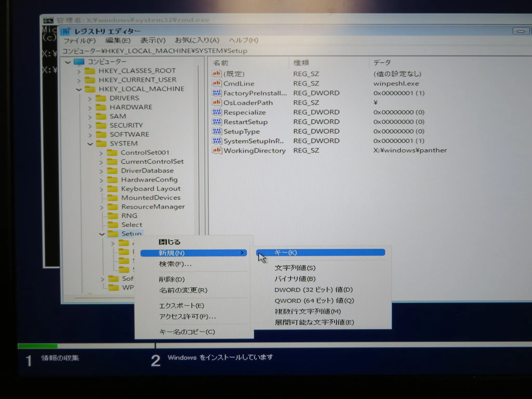Select the Computer root node icon
Screen dimensions: 532x399
(79, 62)
